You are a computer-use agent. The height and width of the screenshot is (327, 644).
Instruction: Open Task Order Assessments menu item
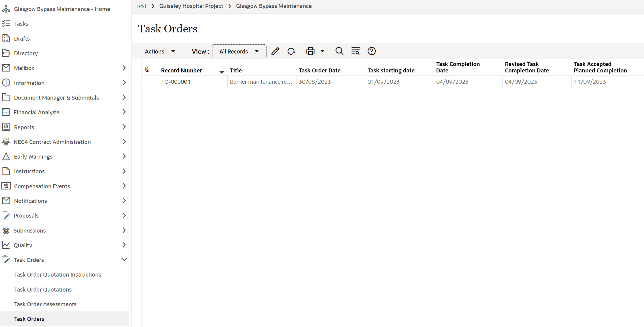(x=45, y=304)
